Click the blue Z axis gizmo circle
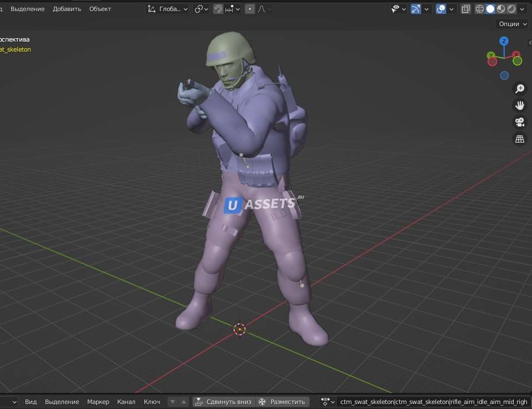 pyautogui.click(x=504, y=41)
